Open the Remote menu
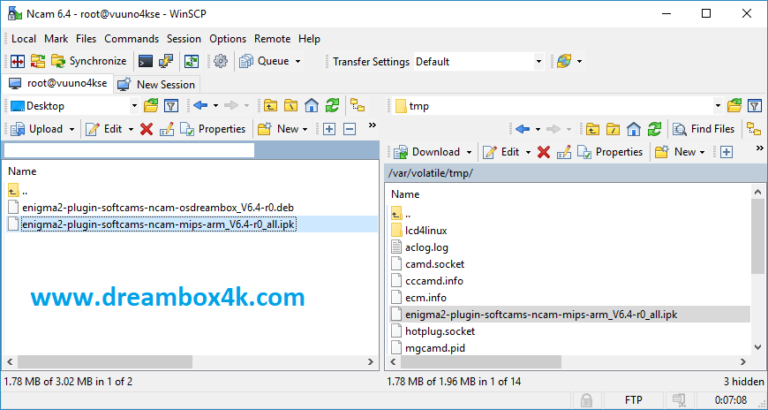768x410 pixels. 272,39
